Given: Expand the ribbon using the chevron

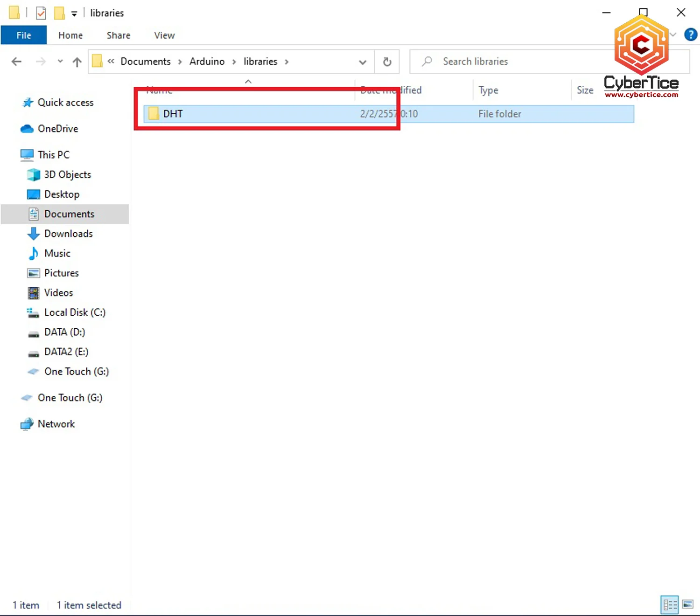Looking at the screenshot, I should pos(673,35).
